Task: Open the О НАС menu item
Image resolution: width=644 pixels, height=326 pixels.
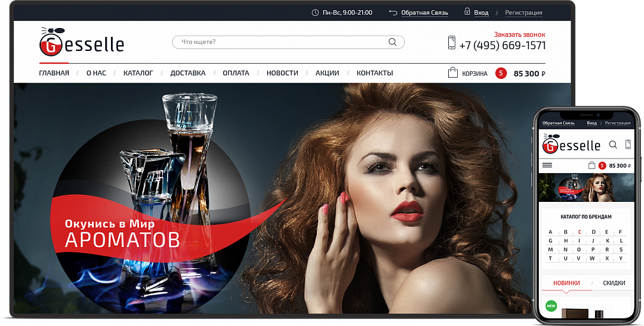Action: tap(96, 73)
